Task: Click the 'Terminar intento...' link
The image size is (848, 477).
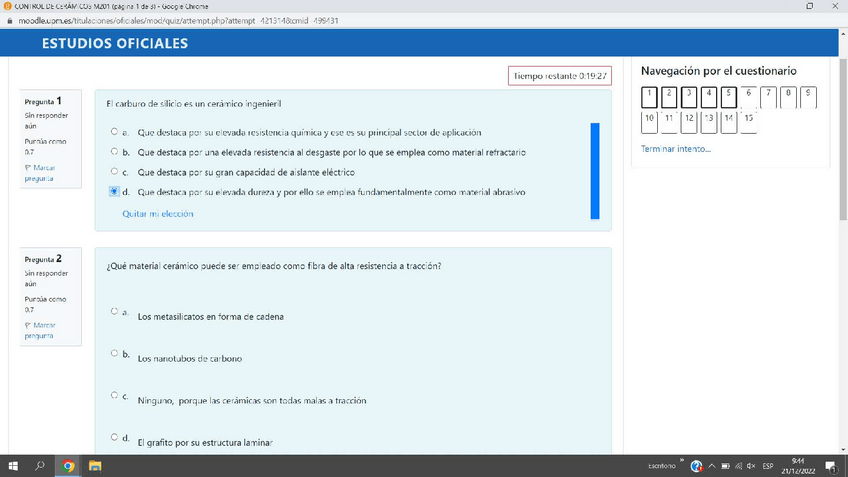Action: [x=676, y=149]
